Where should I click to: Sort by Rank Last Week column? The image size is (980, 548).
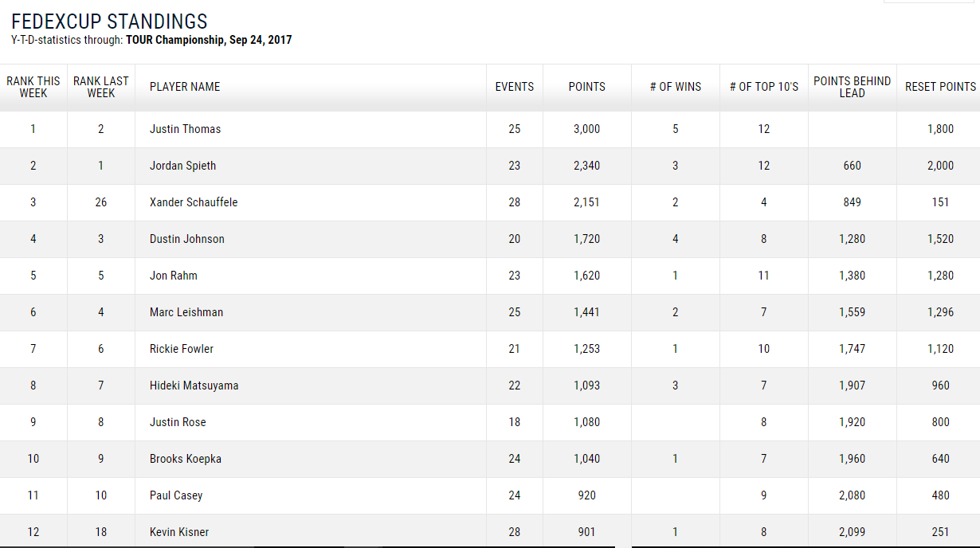tap(101, 87)
